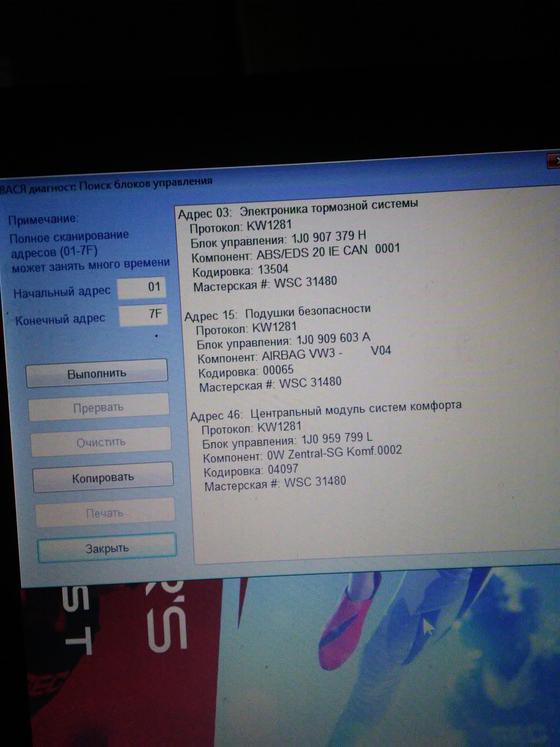Select the Адрес 46 Центральный модуль систем комфорта line
The width and height of the screenshot is (560, 747).
[x=325, y=410]
